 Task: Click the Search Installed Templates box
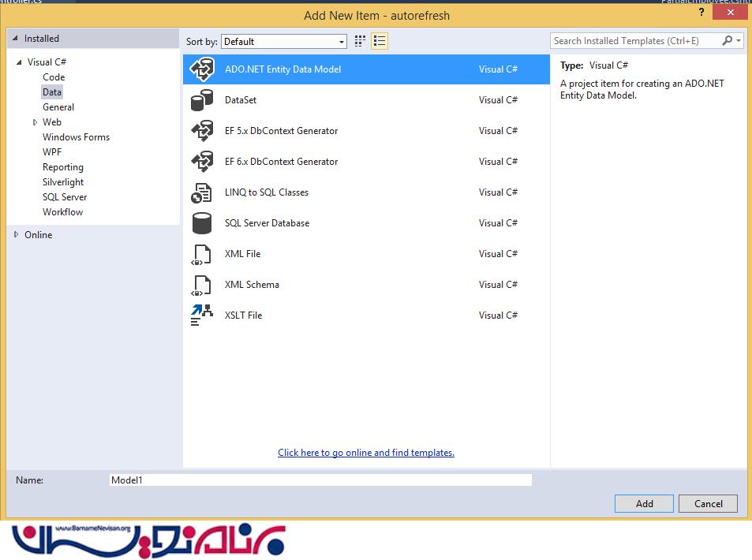(x=635, y=41)
